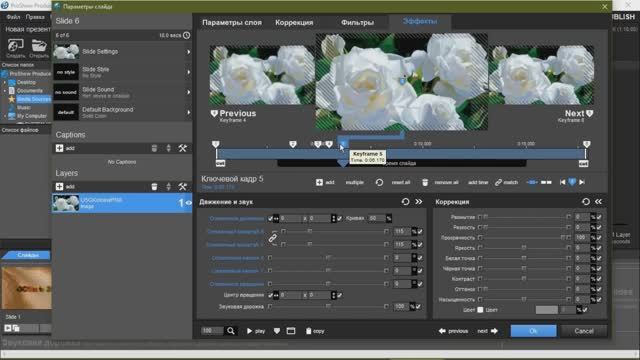This screenshot has height=360, width=640.
Task: Expand the Default Background arrow
Action: [189, 112]
